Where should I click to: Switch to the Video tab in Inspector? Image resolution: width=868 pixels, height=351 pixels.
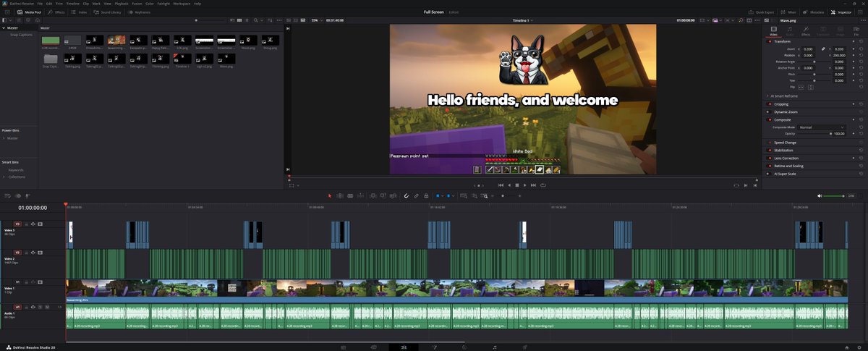pos(773,31)
